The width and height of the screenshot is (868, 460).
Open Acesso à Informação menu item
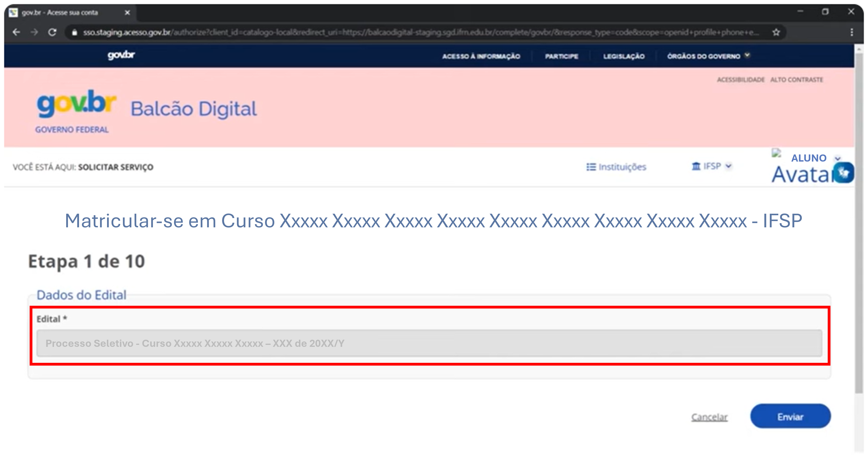coord(481,56)
